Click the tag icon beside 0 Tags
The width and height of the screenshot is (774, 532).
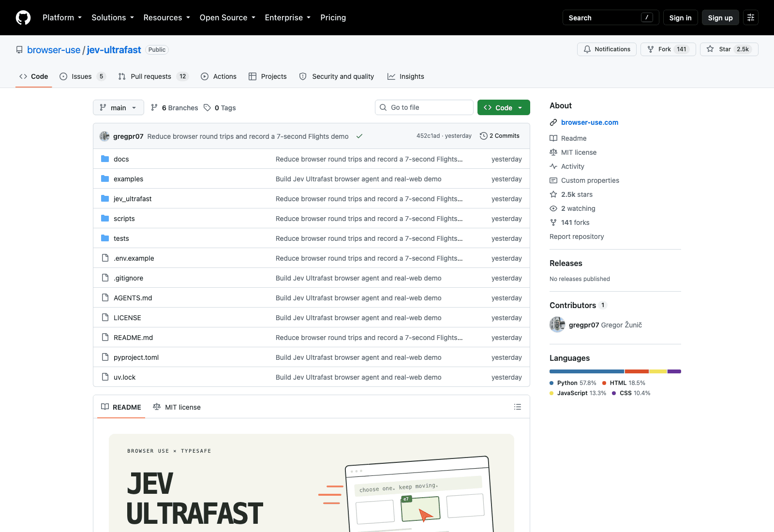pos(207,108)
